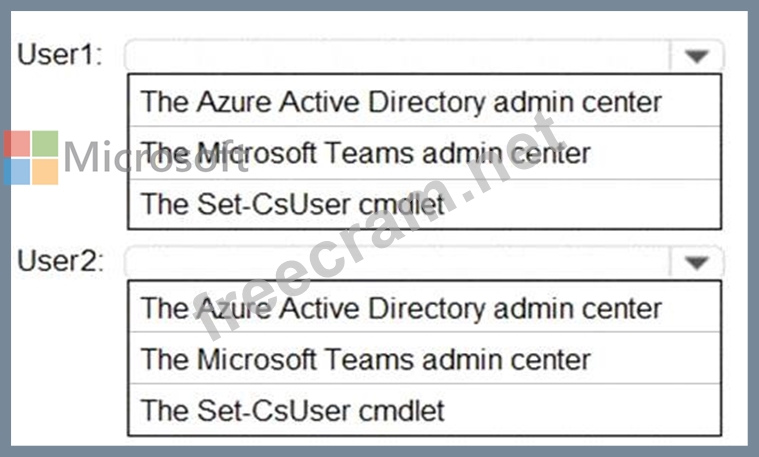Select Azure Active Directory admin center for User1
This screenshot has height=457, width=759.
pos(400,101)
